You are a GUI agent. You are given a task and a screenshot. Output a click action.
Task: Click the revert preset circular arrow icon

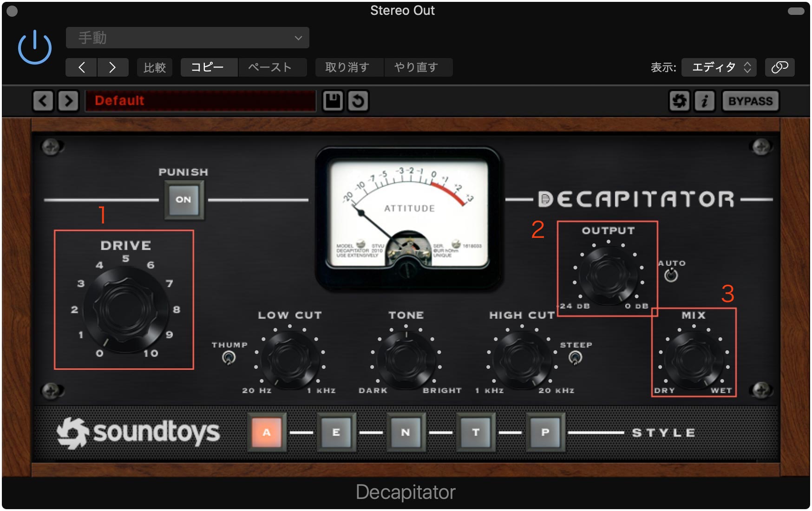coord(358,101)
